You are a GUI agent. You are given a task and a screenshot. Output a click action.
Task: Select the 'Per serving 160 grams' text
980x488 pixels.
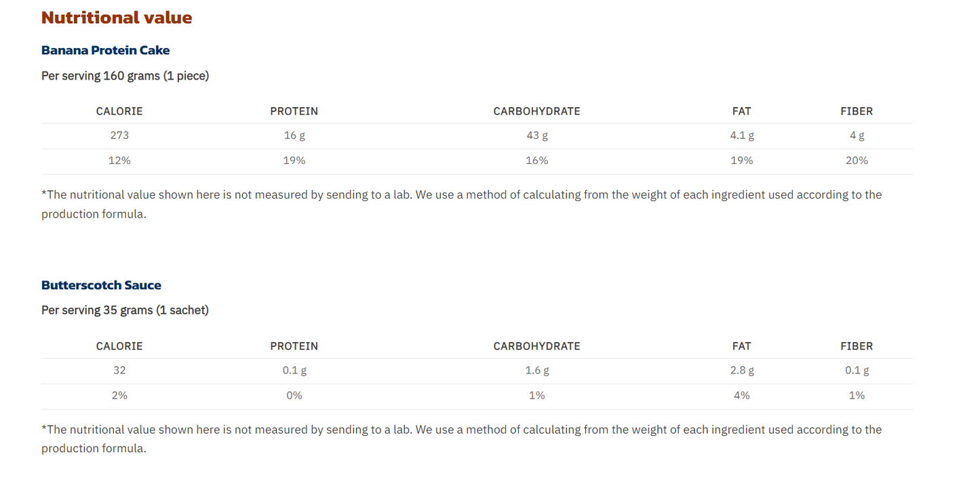(x=125, y=76)
